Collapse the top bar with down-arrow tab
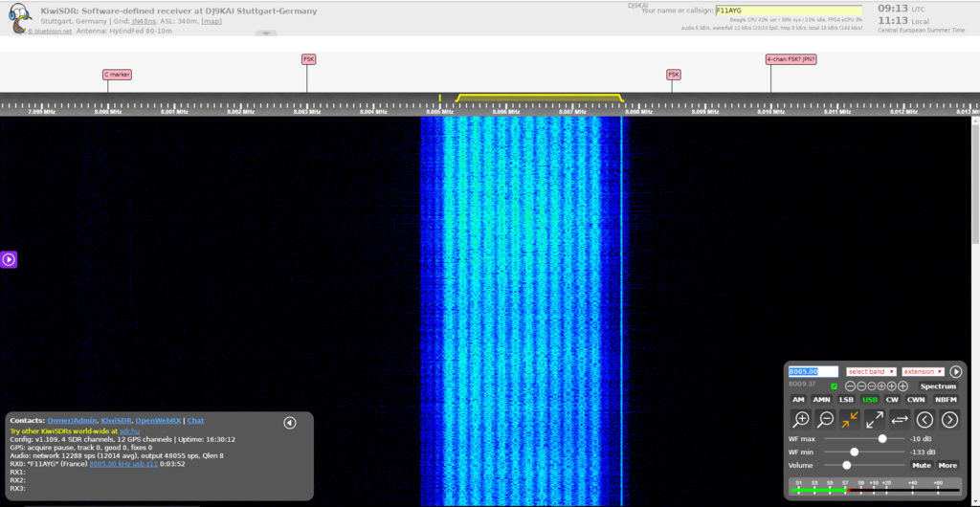The width and height of the screenshot is (980, 507). point(266,33)
